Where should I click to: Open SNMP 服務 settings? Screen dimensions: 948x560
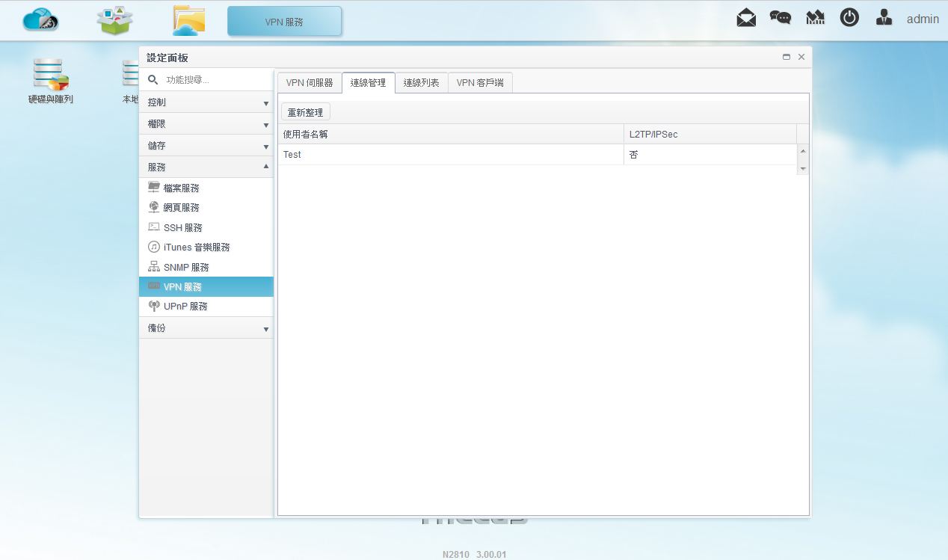click(x=206, y=267)
